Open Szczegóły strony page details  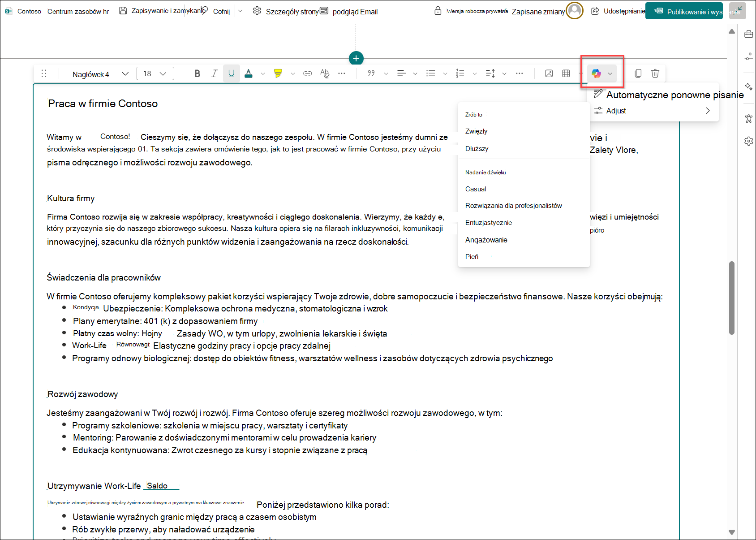[x=286, y=11]
